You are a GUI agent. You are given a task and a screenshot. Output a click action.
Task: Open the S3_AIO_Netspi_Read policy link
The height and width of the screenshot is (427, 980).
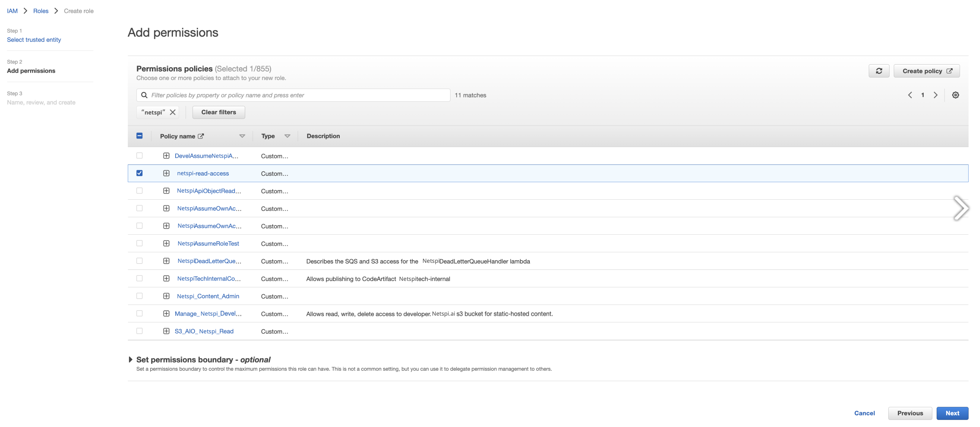click(204, 331)
